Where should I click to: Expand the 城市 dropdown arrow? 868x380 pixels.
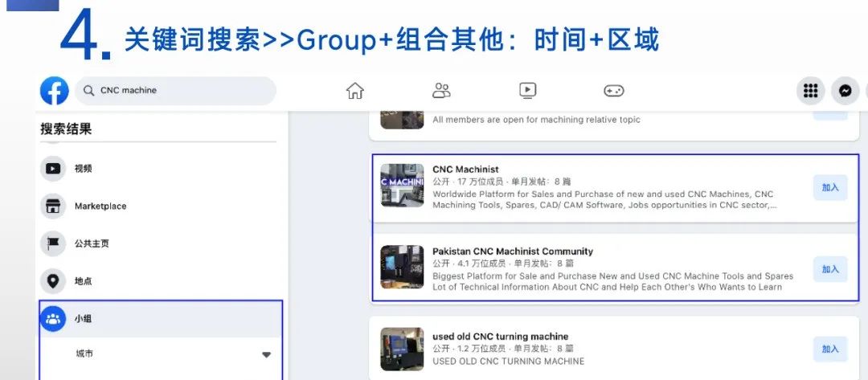pos(266,354)
